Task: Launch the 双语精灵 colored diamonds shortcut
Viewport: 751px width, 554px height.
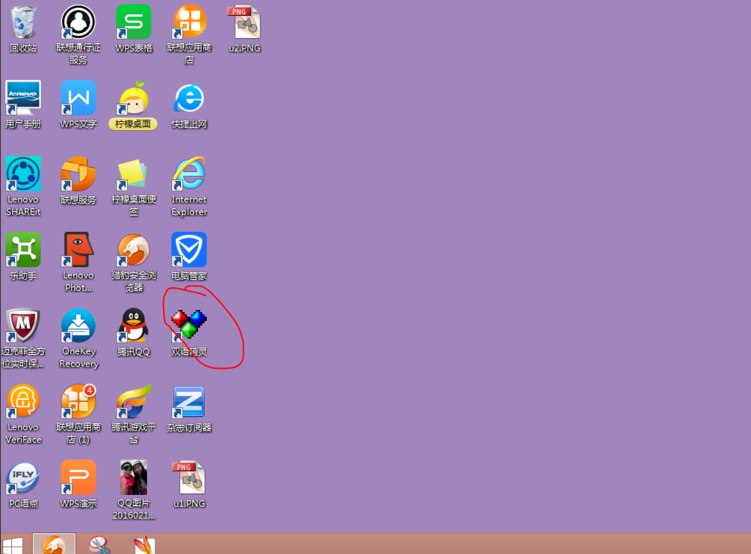Action: (x=189, y=326)
